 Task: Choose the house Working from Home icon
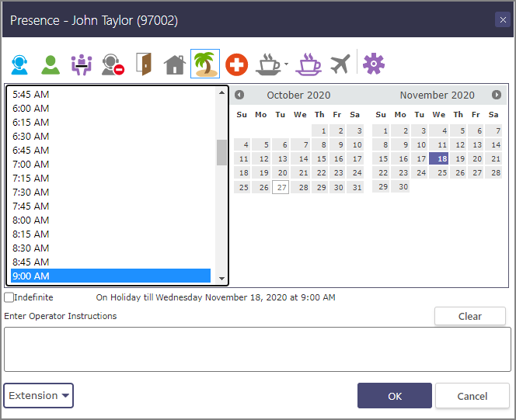[175, 64]
